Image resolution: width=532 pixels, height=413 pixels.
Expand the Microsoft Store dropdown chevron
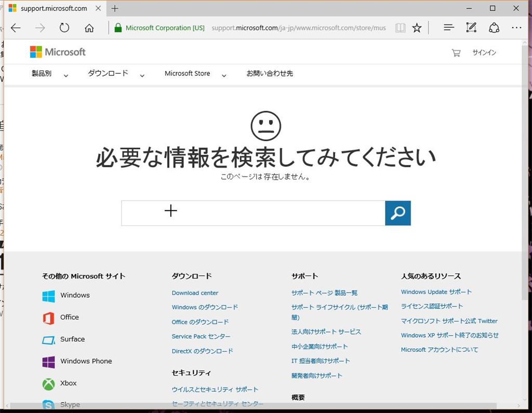[x=224, y=76]
